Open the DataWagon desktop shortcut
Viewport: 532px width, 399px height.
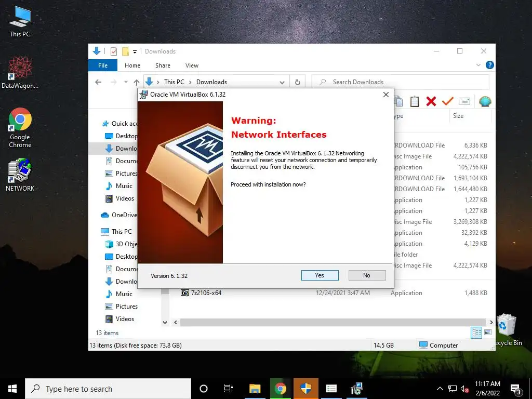20,73
